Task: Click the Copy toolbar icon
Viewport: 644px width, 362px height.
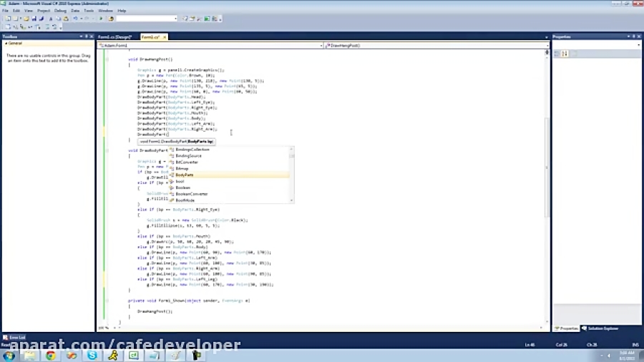Action: click(x=59, y=19)
